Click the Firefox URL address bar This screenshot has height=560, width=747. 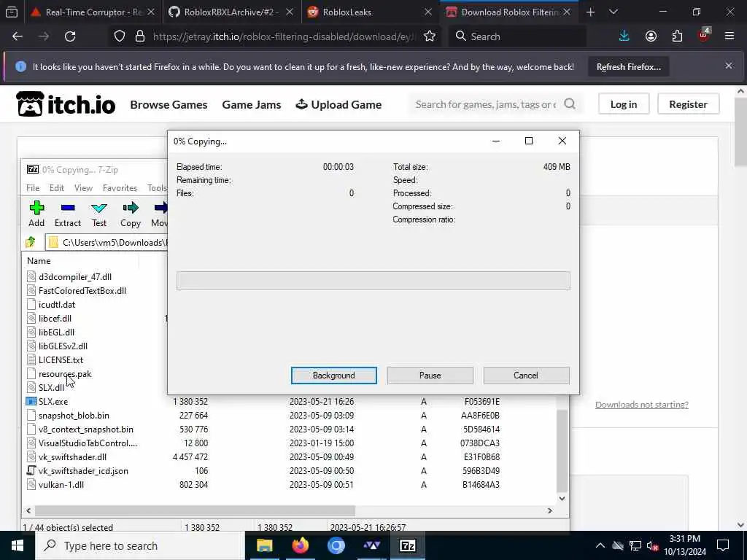285,36
